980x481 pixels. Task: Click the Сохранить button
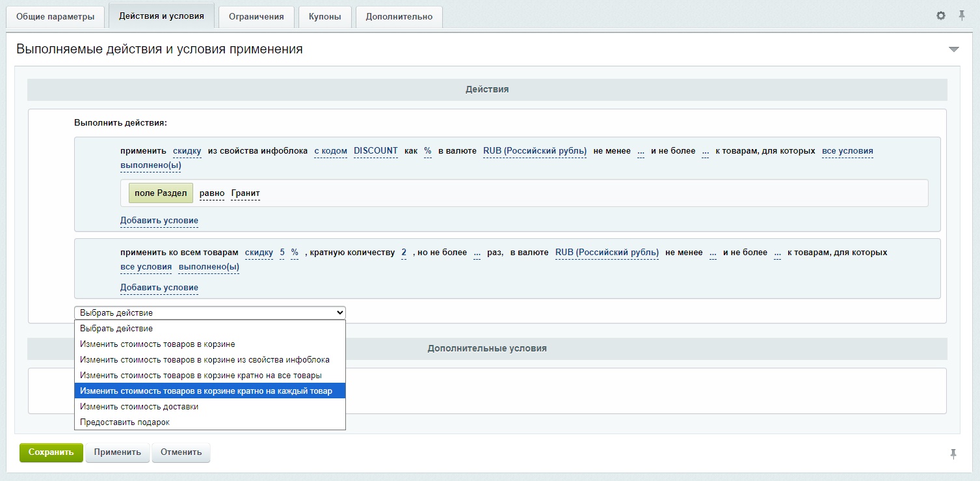coord(51,452)
